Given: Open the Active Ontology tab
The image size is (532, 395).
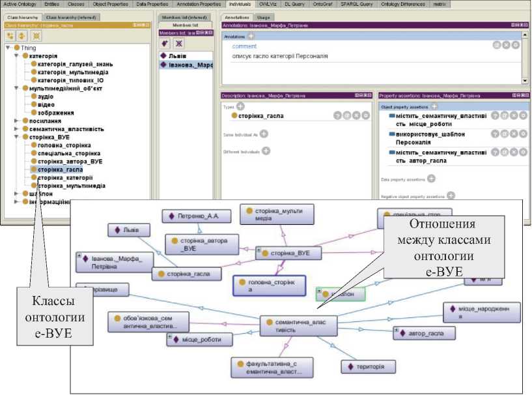Looking at the screenshot, I should [20, 4].
